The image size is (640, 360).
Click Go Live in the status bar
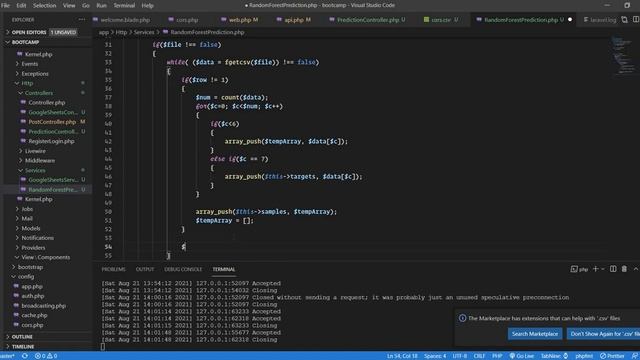(x=522, y=356)
